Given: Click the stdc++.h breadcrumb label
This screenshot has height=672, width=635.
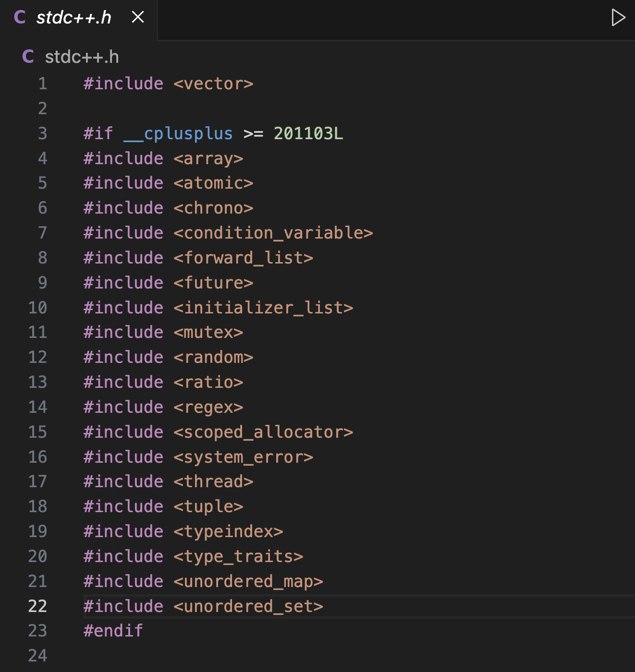Looking at the screenshot, I should click(82, 57).
